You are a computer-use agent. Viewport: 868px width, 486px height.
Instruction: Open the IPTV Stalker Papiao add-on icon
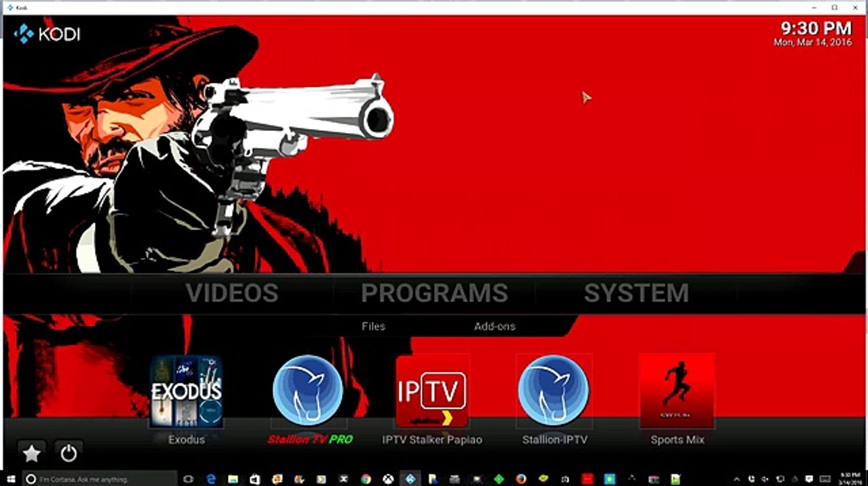pyautogui.click(x=432, y=391)
